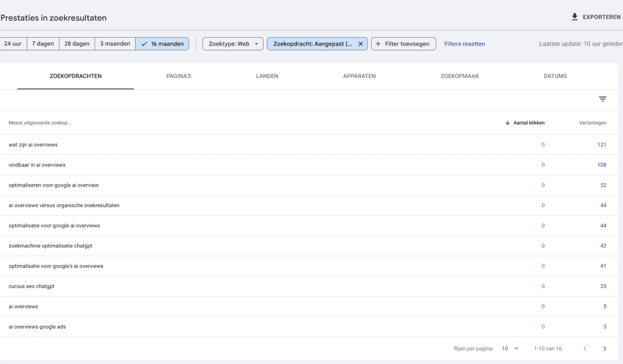The width and height of the screenshot is (623, 364).
Task: Select the 24 uur date range
Action: point(13,44)
